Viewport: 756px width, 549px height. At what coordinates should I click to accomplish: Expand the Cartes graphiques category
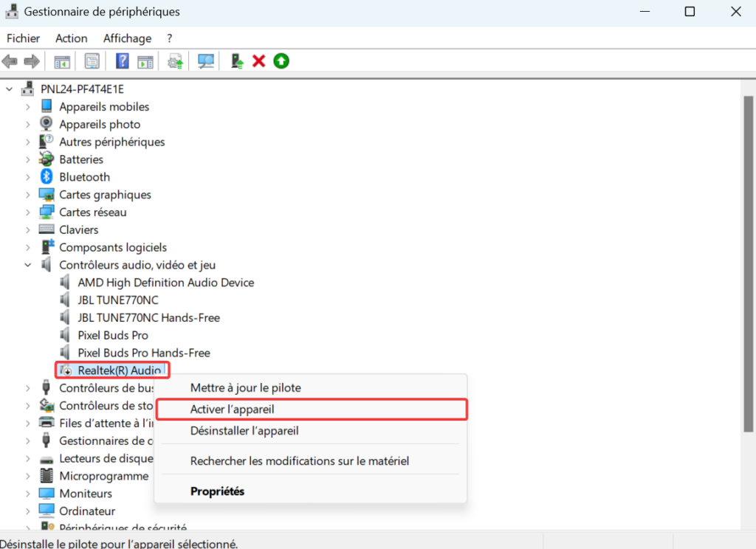(28, 195)
